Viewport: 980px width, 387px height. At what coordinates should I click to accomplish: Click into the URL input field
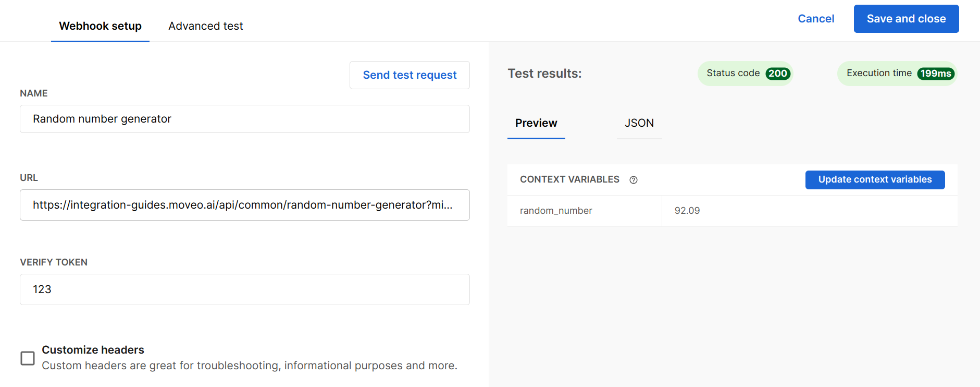(244, 205)
